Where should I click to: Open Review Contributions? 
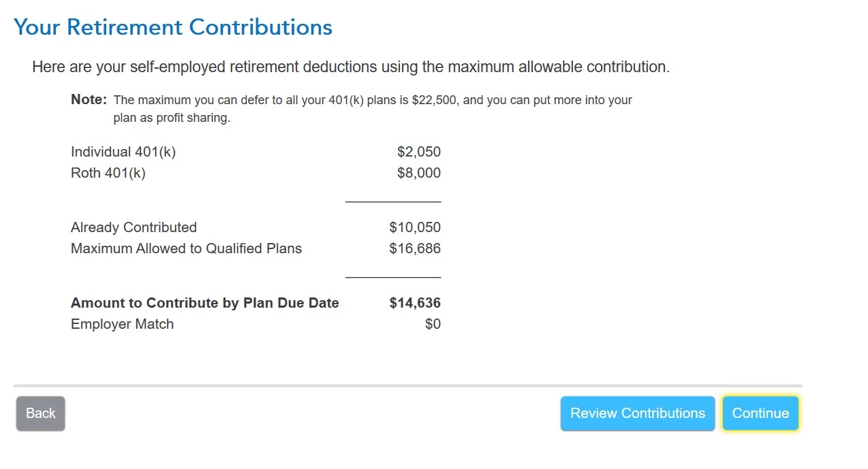pyautogui.click(x=637, y=413)
